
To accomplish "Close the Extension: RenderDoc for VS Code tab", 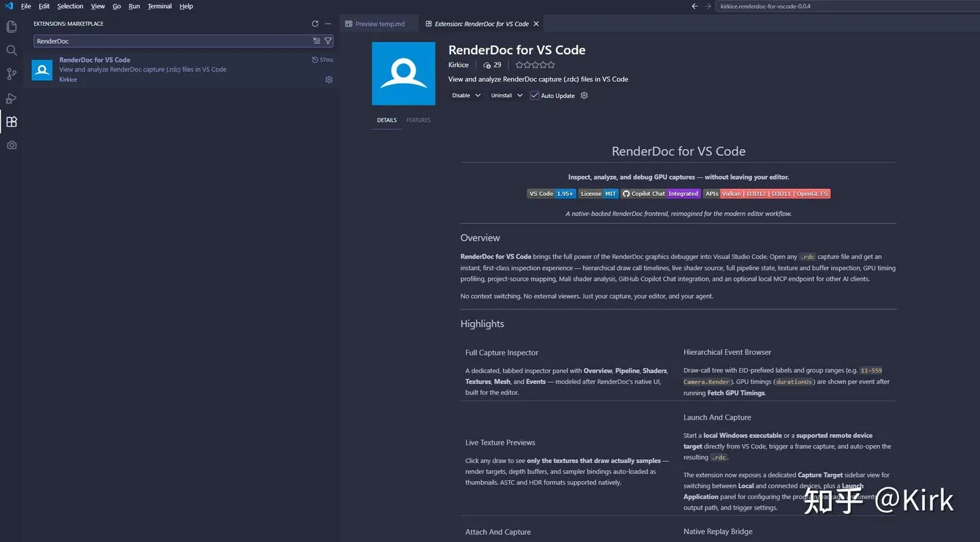I will point(536,24).
